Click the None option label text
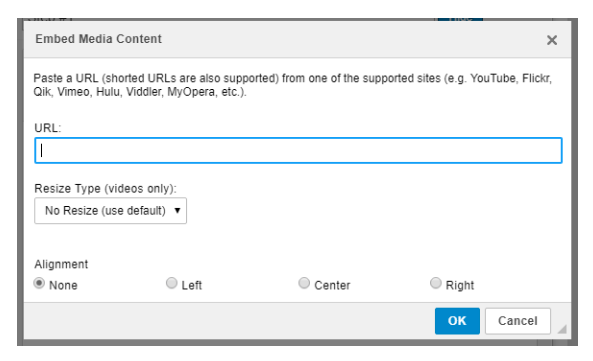Viewport: 593px width, 361px height. [x=63, y=285]
